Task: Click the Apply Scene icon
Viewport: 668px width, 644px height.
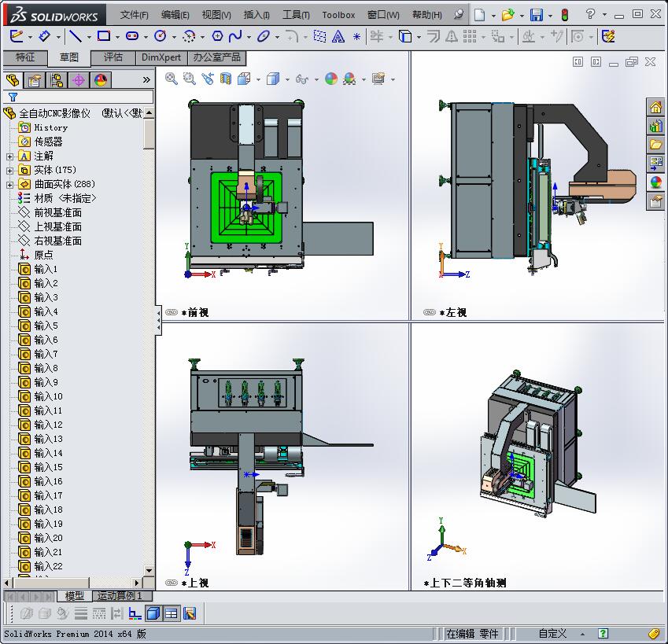Action: coord(349,79)
